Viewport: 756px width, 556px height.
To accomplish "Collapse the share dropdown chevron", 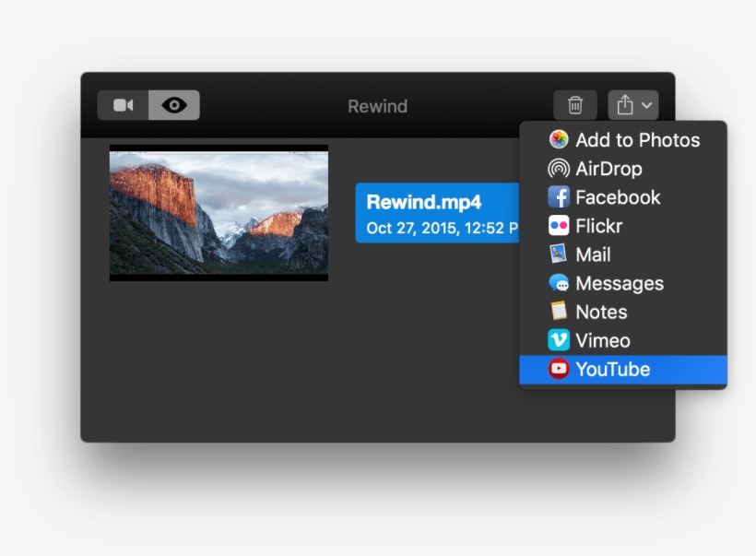I will coord(646,105).
